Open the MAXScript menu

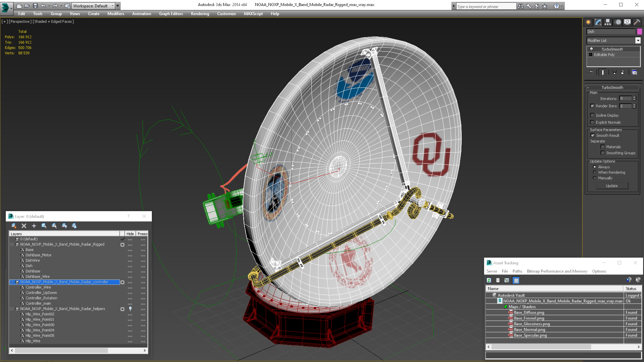253,14
